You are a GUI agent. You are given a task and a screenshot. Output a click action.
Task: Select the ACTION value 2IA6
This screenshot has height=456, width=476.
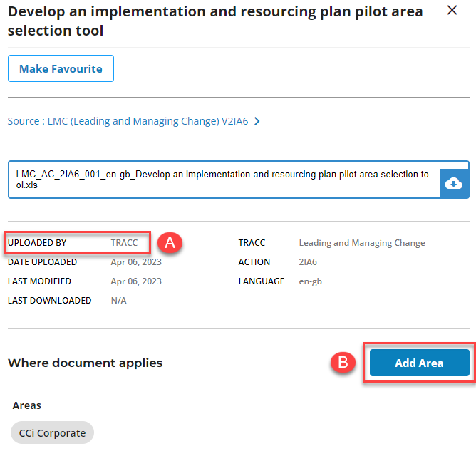pyautogui.click(x=308, y=262)
